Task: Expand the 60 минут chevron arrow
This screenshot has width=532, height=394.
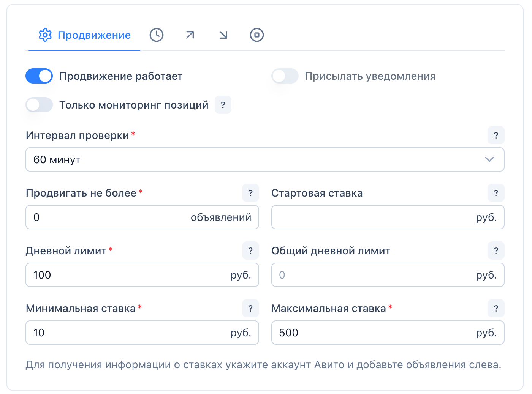Action: pos(489,159)
